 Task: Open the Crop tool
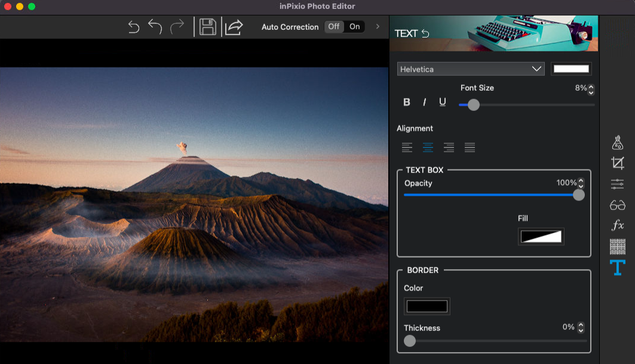(x=617, y=163)
